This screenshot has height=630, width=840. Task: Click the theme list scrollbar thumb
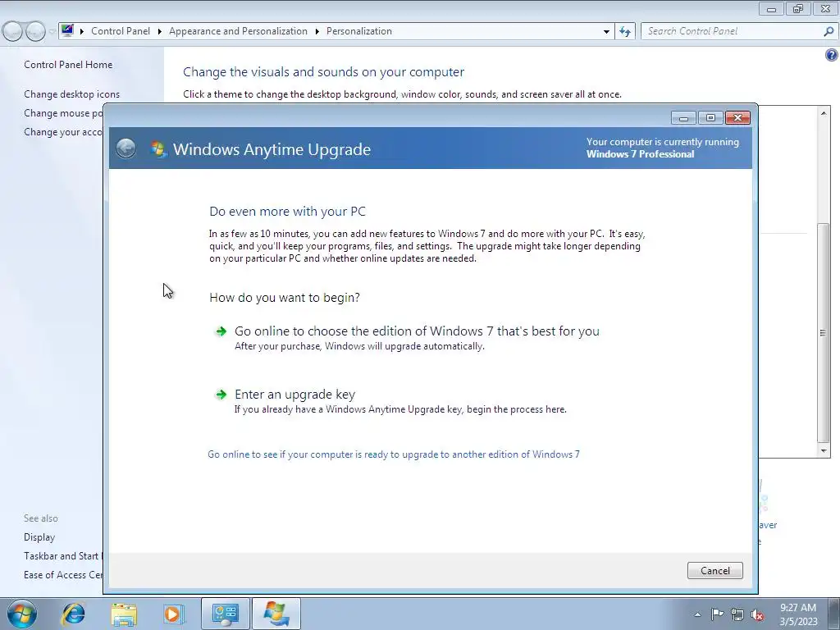[x=824, y=332]
